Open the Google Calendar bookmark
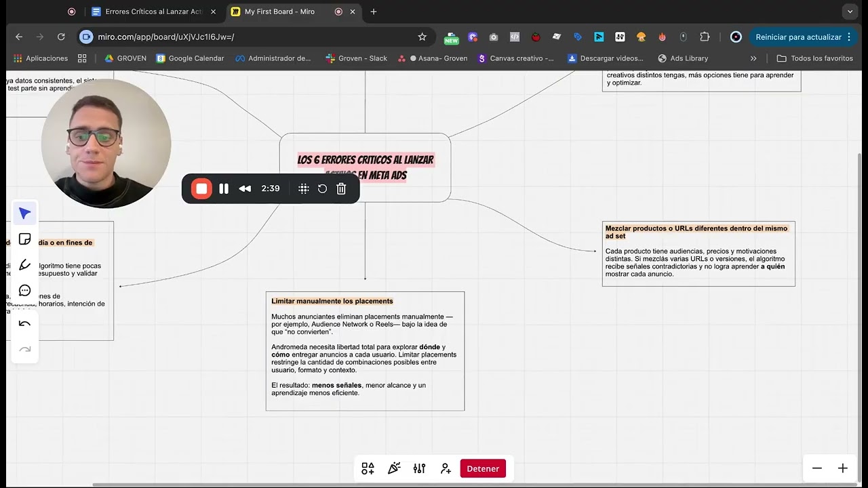This screenshot has width=868, height=488. point(190,58)
